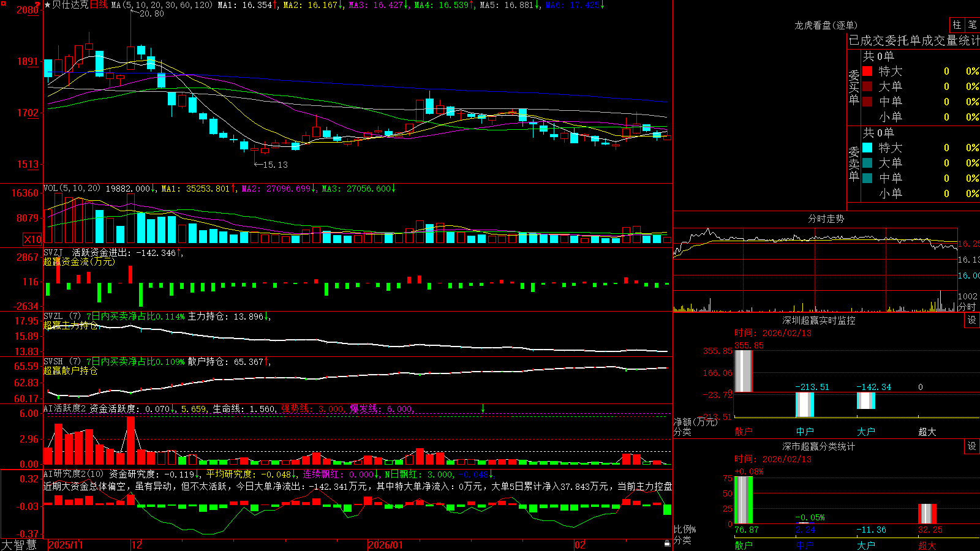980x551 pixels.
Task: Open settings 设 for 深市超赢分类统计 panel
Action: [972, 446]
